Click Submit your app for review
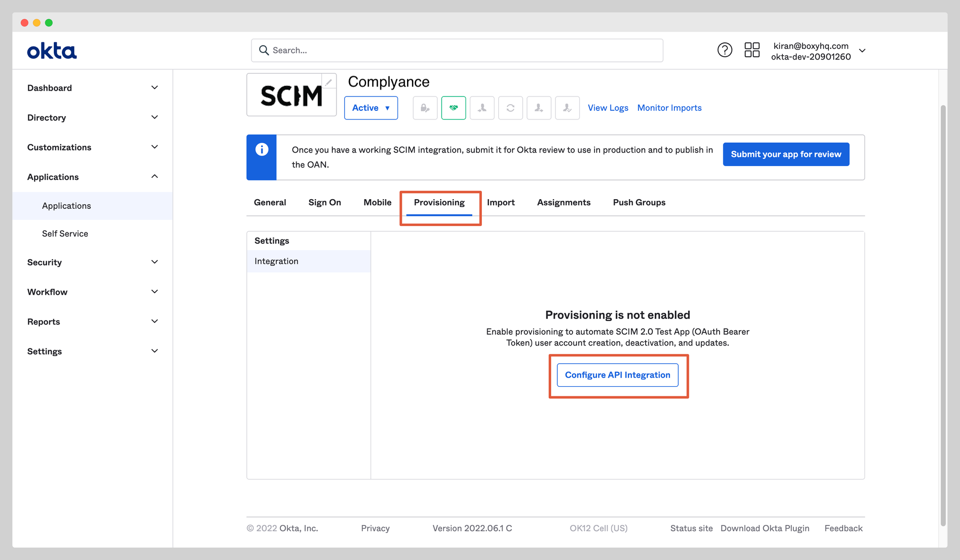 pos(786,154)
